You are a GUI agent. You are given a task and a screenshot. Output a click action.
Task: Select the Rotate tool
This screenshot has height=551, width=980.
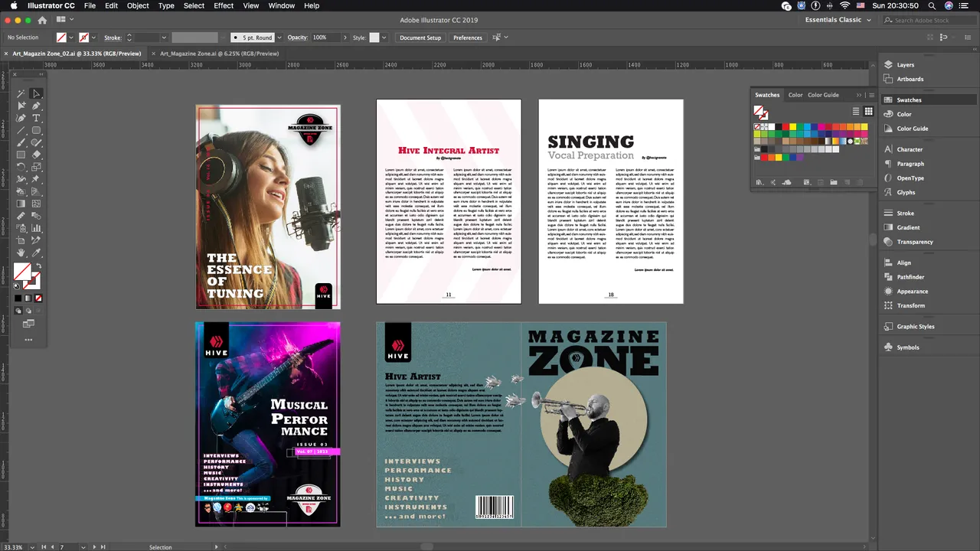tap(21, 167)
